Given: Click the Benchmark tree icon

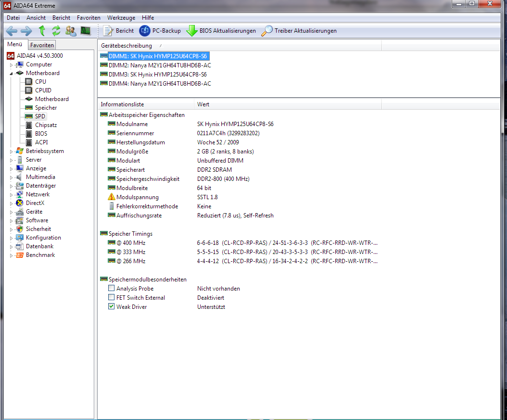Looking at the screenshot, I should [x=20, y=255].
